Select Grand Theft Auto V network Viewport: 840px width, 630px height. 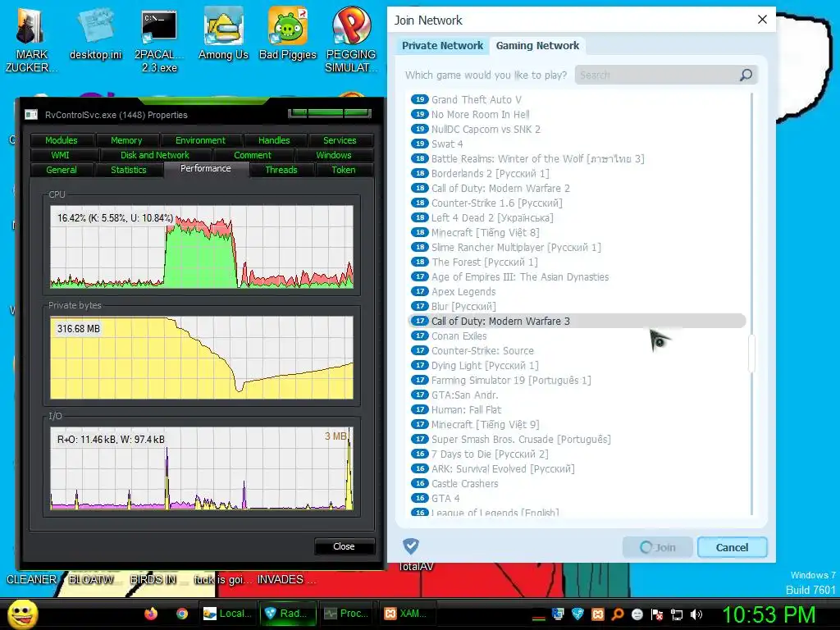[x=577, y=99]
